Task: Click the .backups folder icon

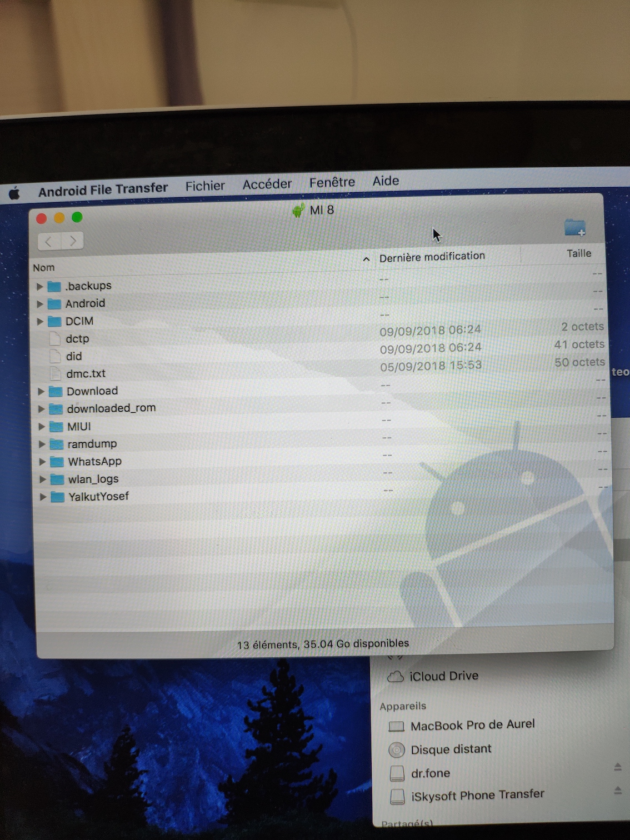Action: pyautogui.click(x=54, y=286)
